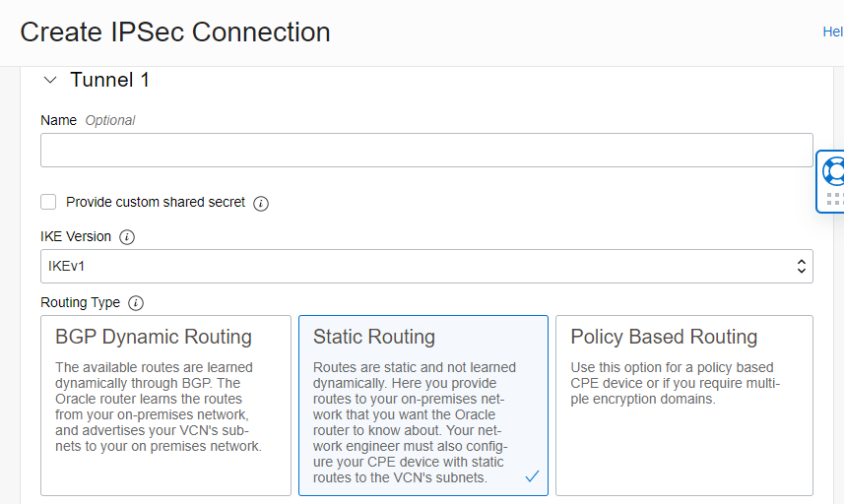Screen dimensions: 844x504
Task: Open the IKE Version info tooltip icon
Action: coord(127,237)
